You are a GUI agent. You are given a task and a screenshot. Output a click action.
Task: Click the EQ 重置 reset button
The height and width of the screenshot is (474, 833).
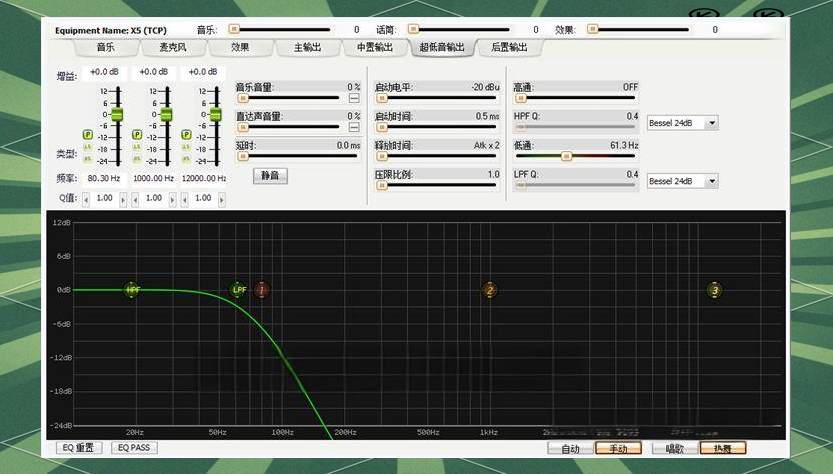click(x=78, y=448)
